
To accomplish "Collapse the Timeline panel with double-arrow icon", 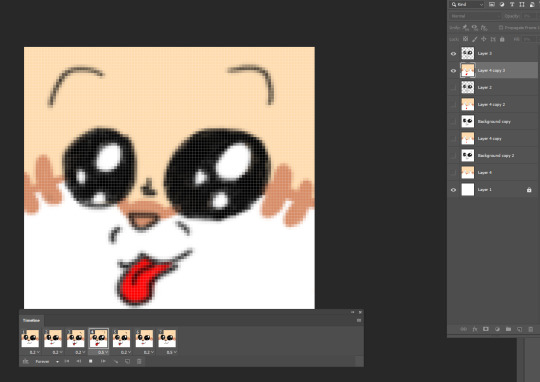I will point(352,312).
